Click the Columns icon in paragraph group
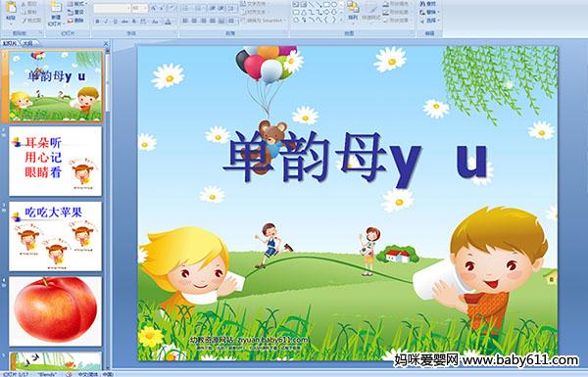Image resolution: width=588 pixels, height=377 pixels. coord(231,21)
